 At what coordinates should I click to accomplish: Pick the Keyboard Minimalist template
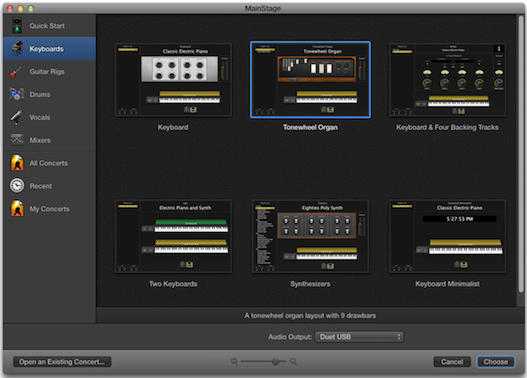coord(447,236)
